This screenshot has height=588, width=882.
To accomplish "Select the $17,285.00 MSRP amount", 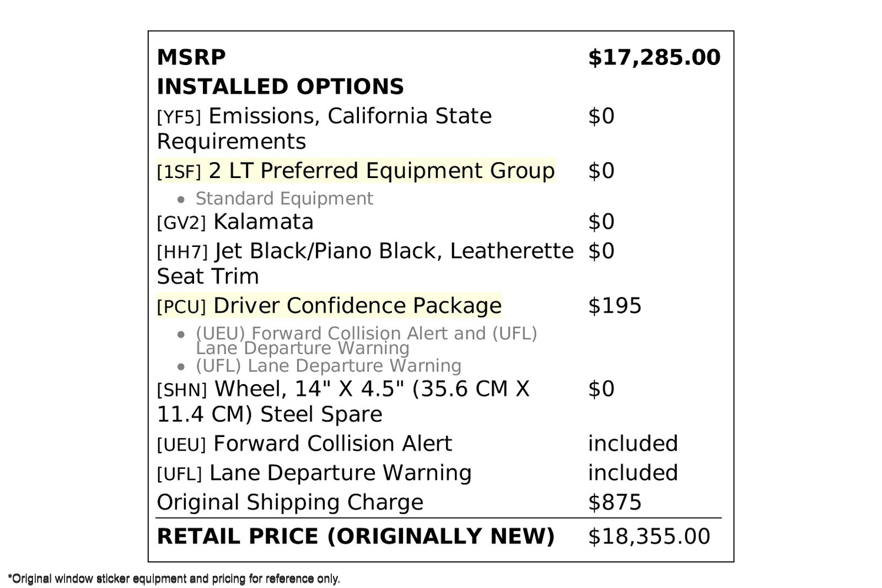I will 654,57.
